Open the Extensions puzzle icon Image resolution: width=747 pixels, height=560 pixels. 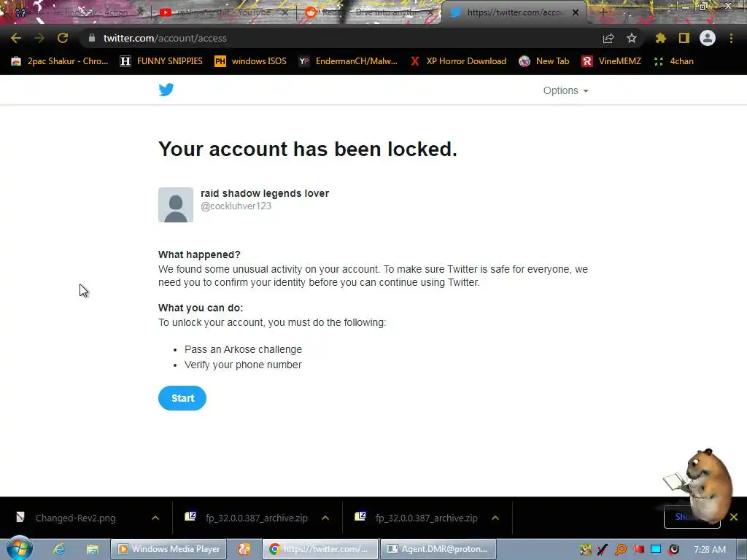pyautogui.click(x=661, y=38)
